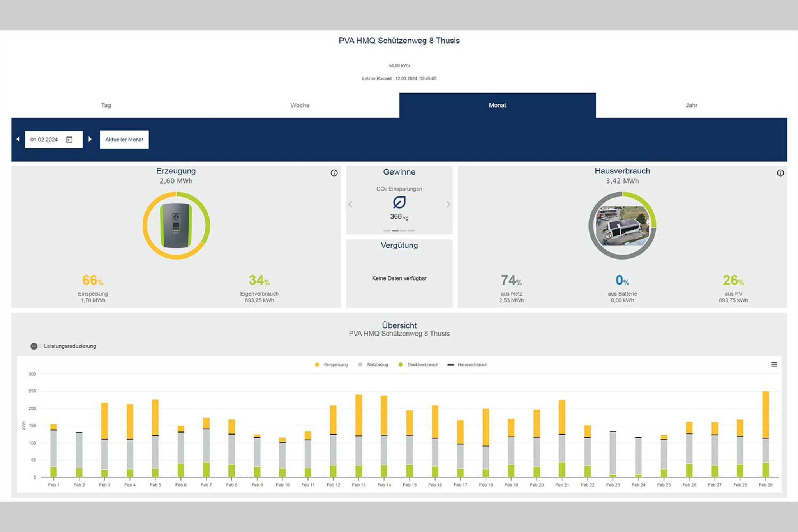The image size is (798, 532).
Task: Toggle Einspeisung legend series
Action: 335,365
